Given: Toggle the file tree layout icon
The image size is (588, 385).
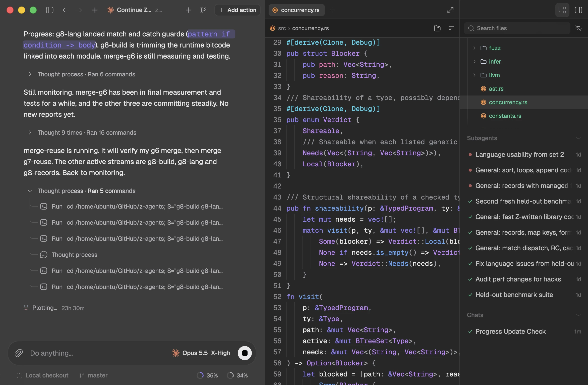Looking at the screenshot, I should click(x=562, y=10).
